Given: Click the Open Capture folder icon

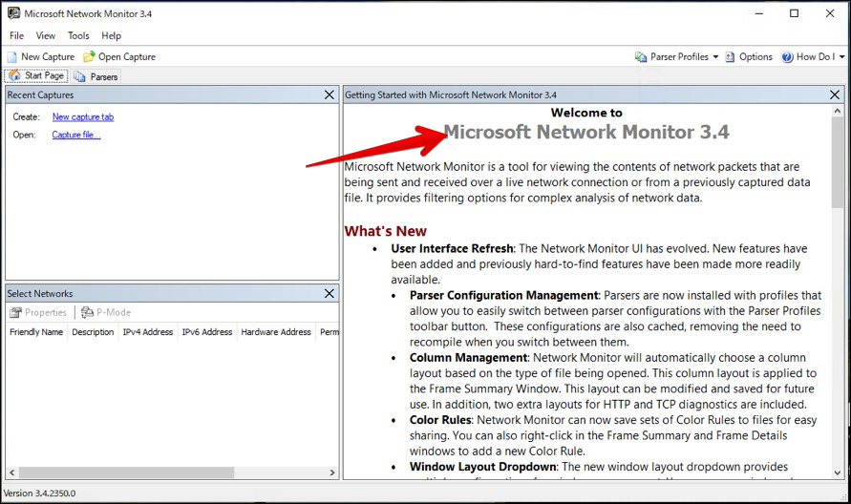Looking at the screenshot, I should [89, 57].
